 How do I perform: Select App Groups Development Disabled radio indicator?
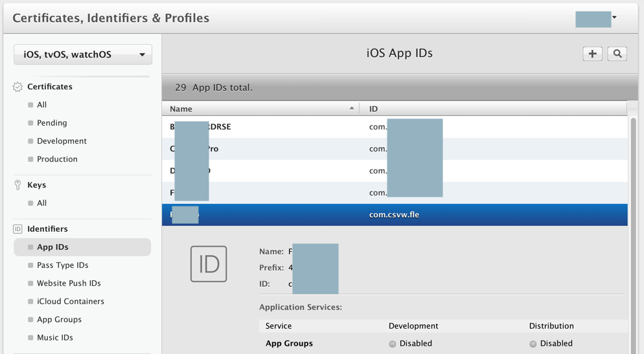click(393, 344)
